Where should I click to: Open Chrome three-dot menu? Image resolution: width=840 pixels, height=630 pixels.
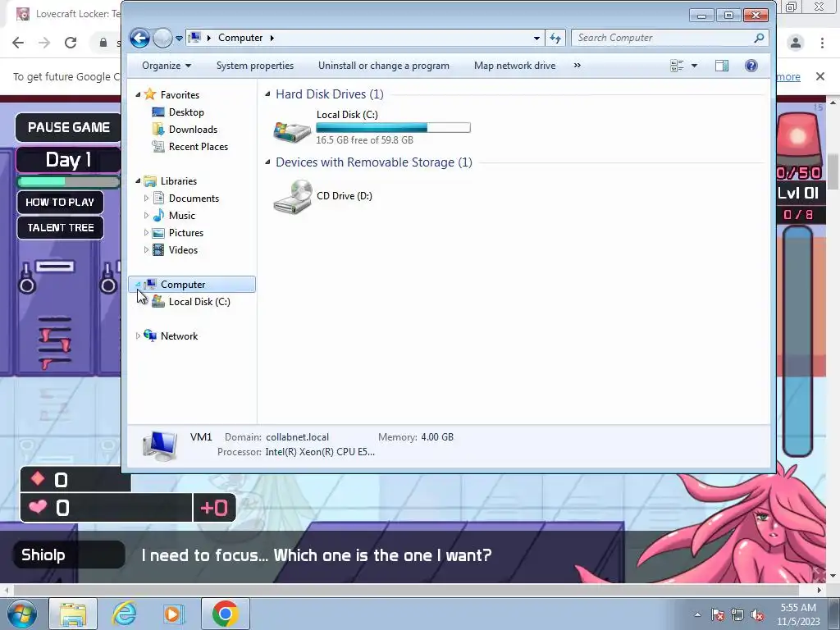coord(822,43)
